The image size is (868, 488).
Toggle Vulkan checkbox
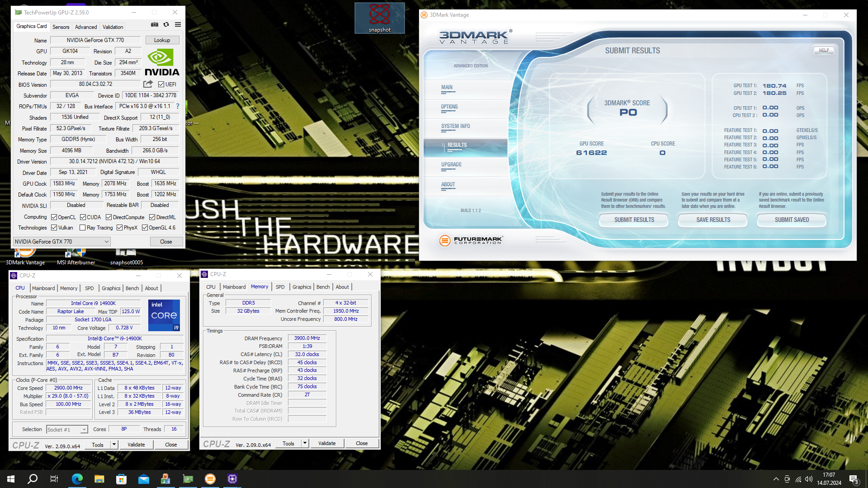point(54,228)
